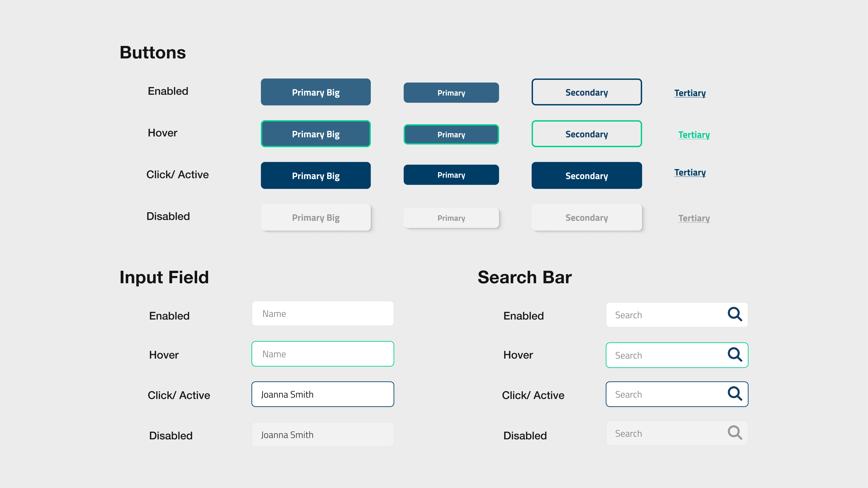Click the Disabled label in the Buttons section
The height and width of the screenshot is (488, 868).
[x=168, y=216]
